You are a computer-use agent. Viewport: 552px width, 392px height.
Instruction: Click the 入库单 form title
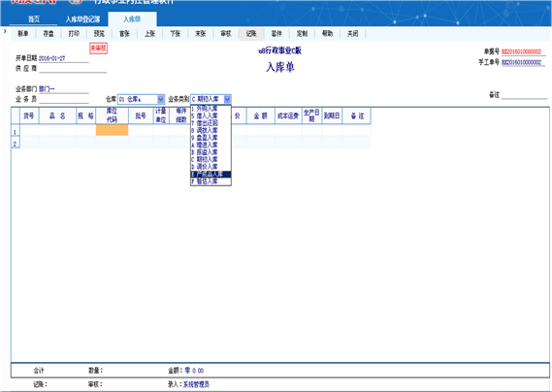click(279, 67)
